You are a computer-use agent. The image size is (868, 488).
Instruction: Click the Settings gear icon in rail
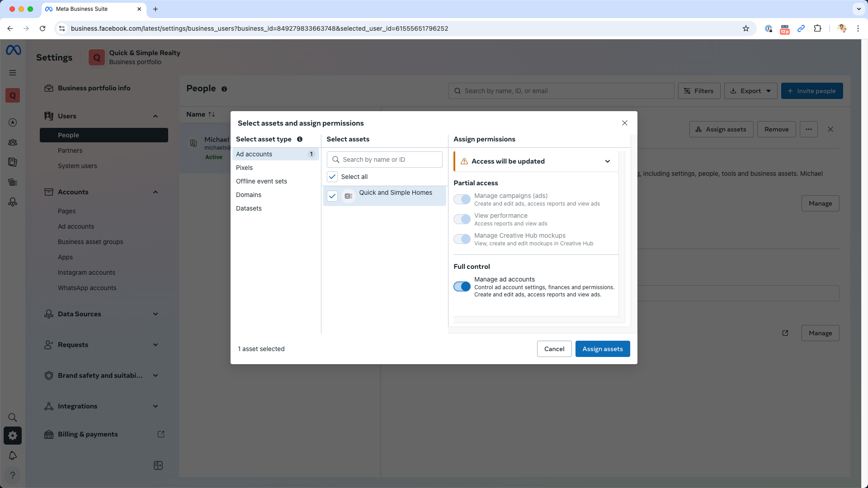13,436
